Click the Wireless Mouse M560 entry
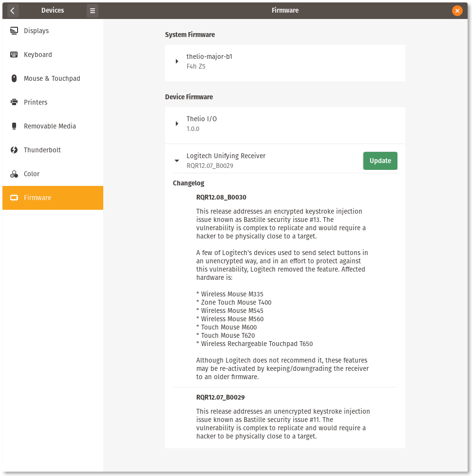 click(x=230, y=319)
